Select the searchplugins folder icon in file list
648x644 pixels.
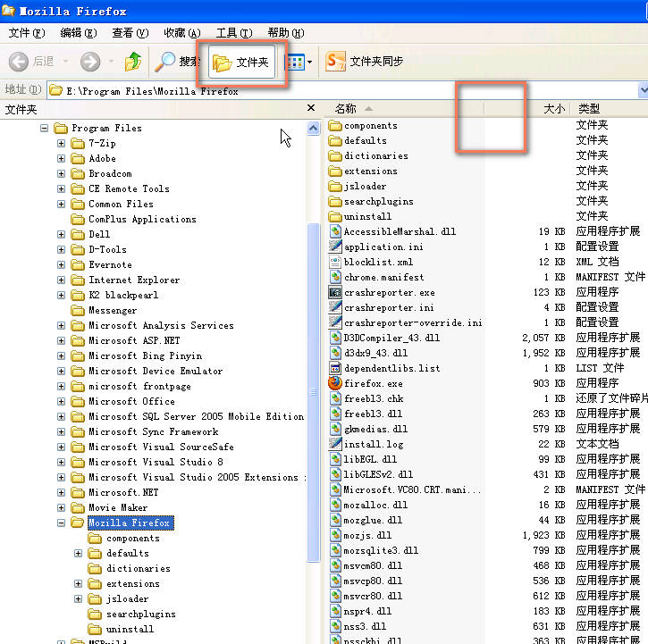335,201
